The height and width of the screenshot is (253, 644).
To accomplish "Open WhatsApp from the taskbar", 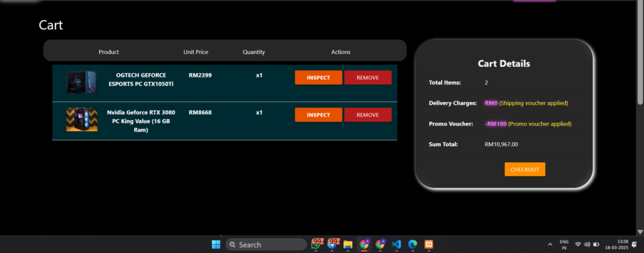I will [x=316, y=244].
